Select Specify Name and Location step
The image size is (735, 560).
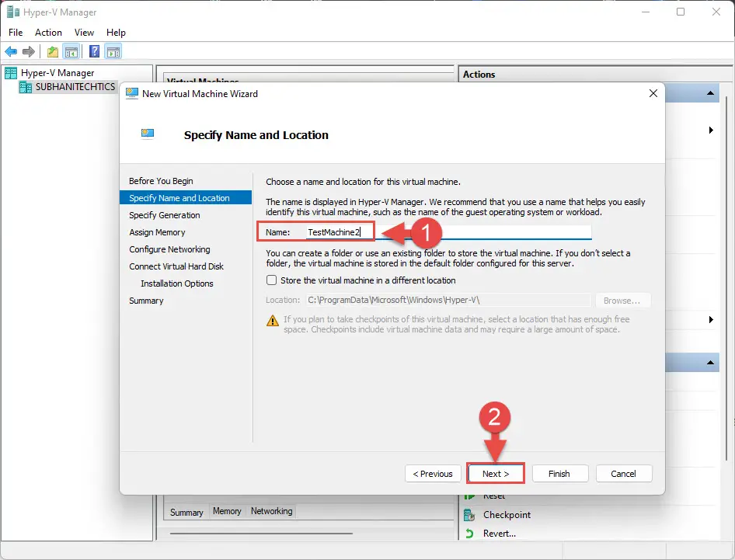click(x=186, y=198)
